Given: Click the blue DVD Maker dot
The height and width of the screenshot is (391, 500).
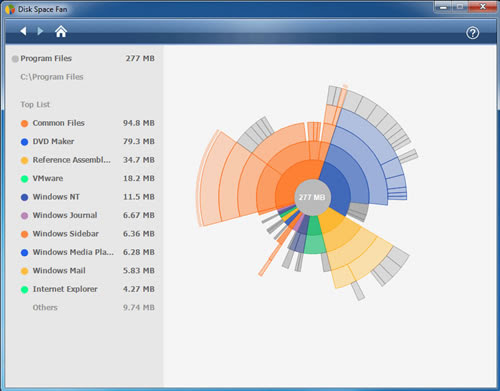Looking at the screenshot, I should (24, 142).
